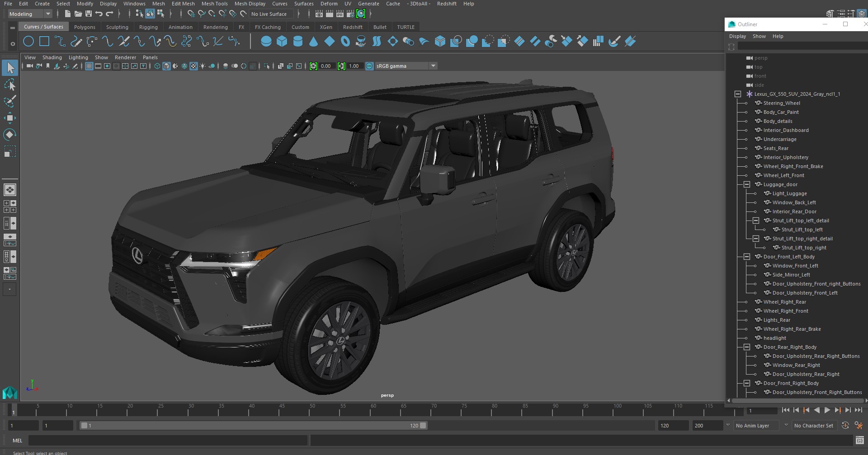Activate the Lasso Select tool

(10, 85)
